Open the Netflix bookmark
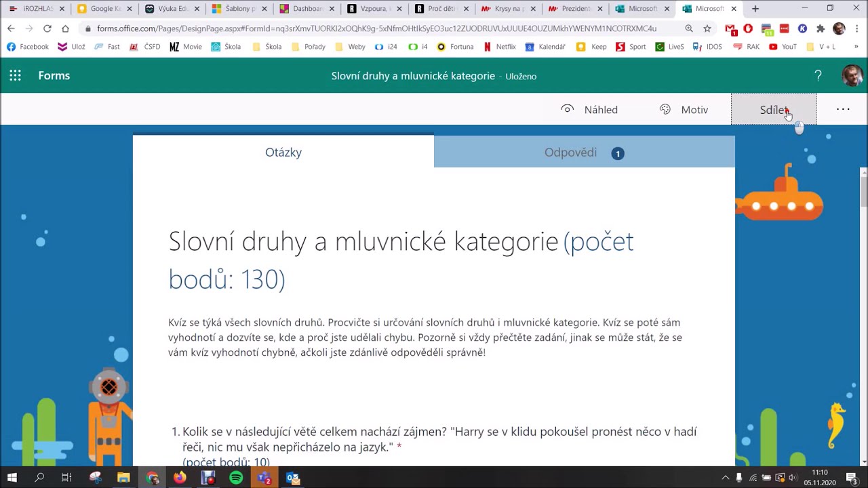The height and width of the screenshot is (488, 868). (x=499, y=47)
